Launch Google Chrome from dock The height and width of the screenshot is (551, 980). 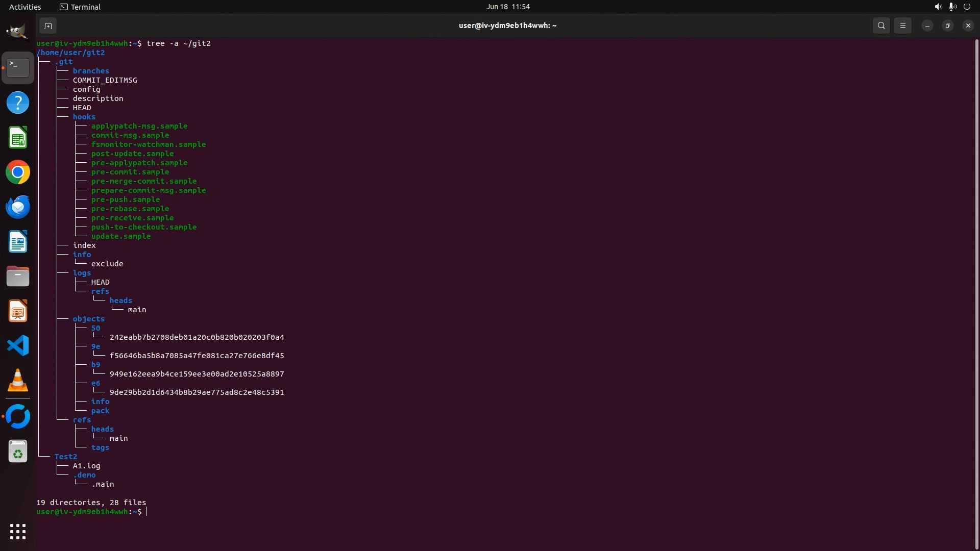click(x=18, y=172)
